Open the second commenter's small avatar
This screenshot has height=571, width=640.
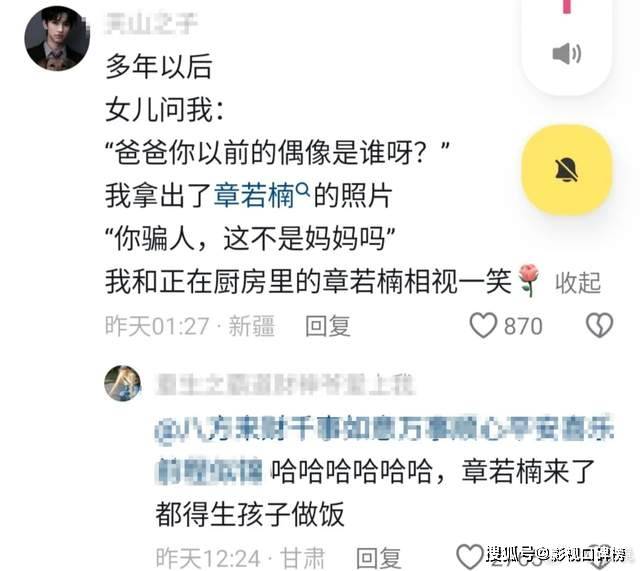pos(122,383)
